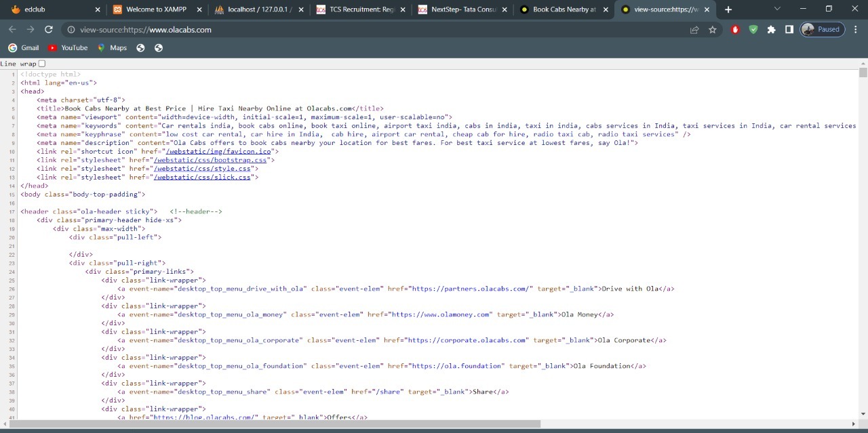Open the Chrome three-dot menu
The image size is (868, 433).
click(x=856, y=30)
